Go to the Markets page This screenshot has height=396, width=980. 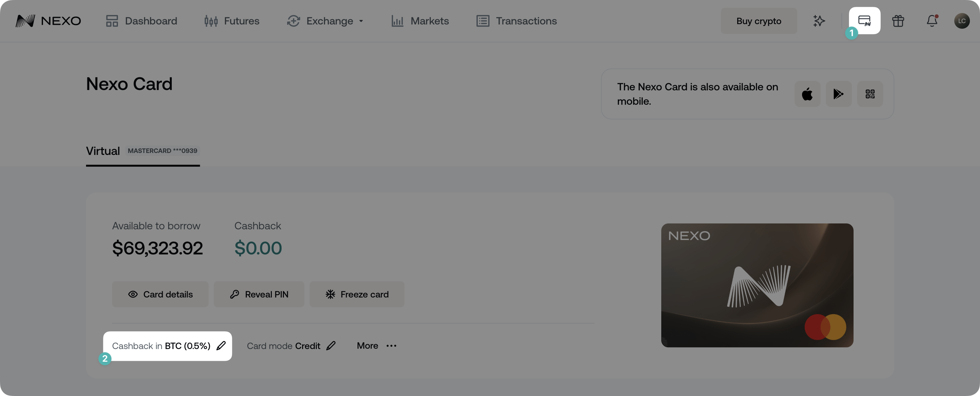420,21
